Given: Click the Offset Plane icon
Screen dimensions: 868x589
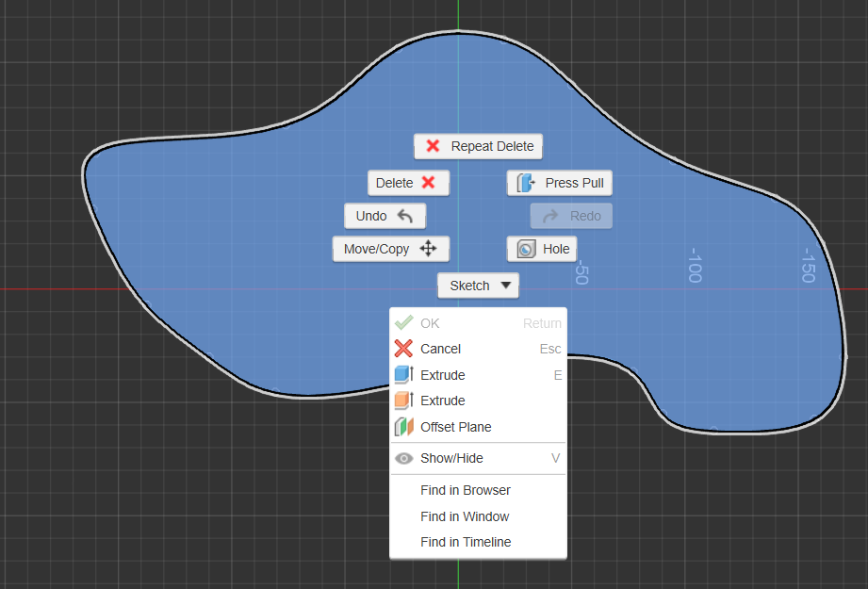Looking at the screenshot, I should (404, 426).
